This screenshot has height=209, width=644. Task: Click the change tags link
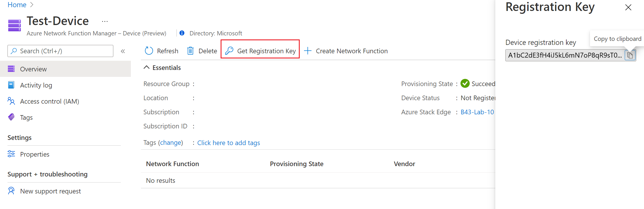pyautogui.click(x=171, y=143)
